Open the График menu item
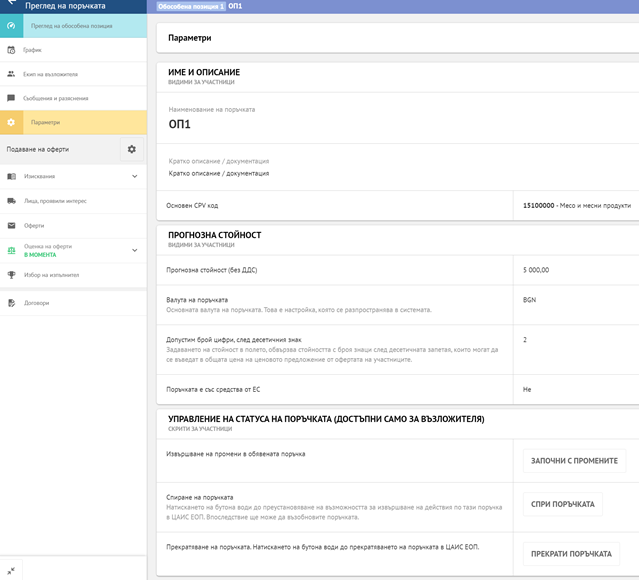 [33, 49]
